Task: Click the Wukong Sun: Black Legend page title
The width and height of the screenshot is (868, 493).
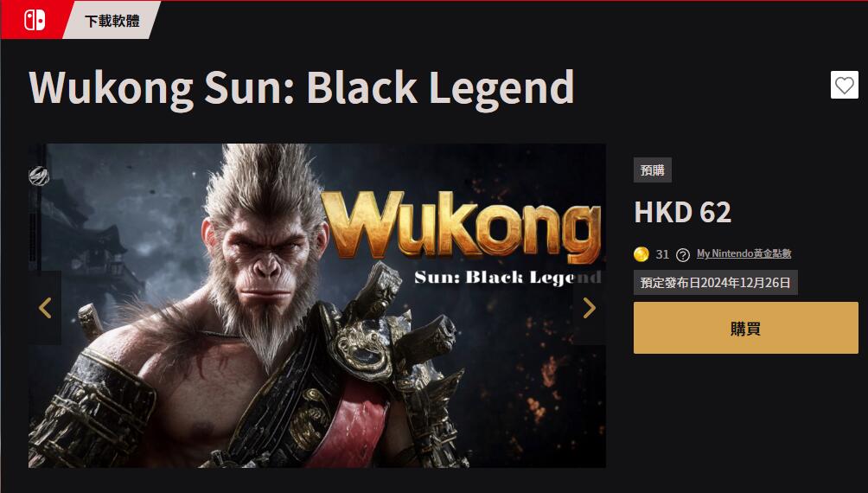Action: tap(301, 88)
